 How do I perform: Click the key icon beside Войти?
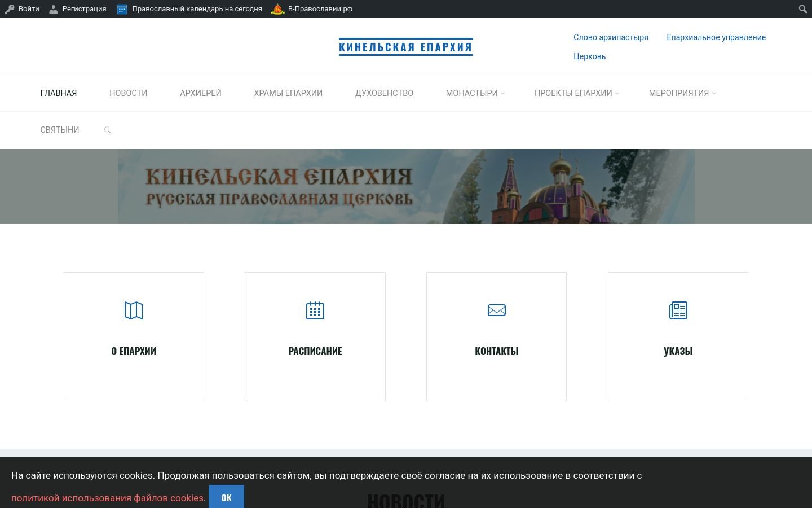(9, 9)
